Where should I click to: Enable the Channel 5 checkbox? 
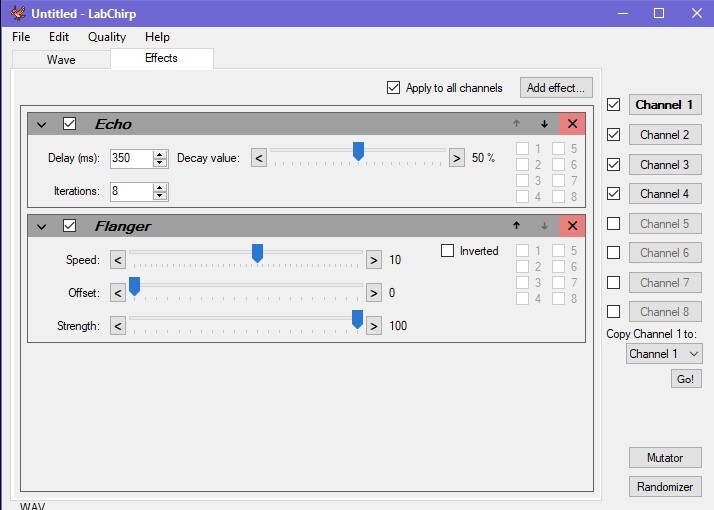[613, 224]
